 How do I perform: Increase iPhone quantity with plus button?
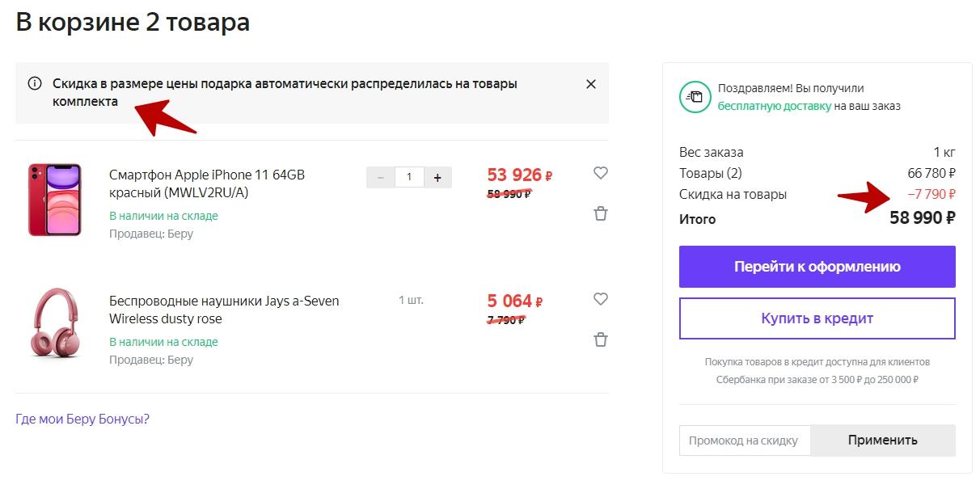click(x=437, y=177)
